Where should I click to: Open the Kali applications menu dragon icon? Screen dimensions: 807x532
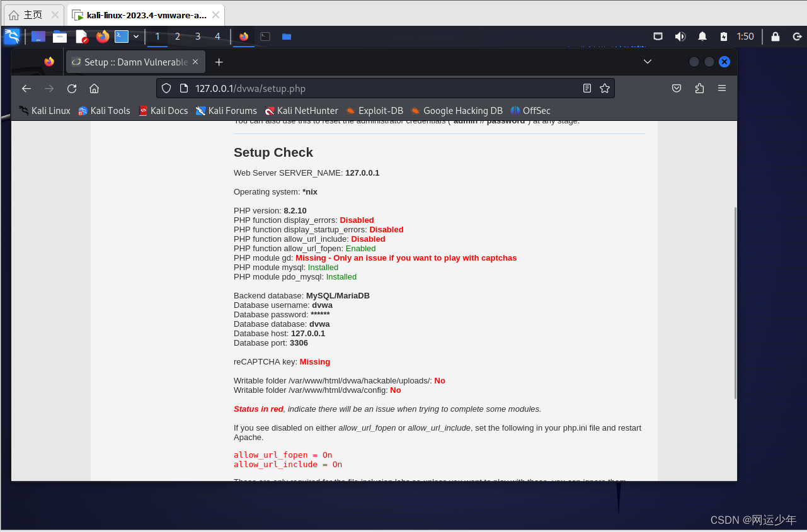click(x=12, y=37)
